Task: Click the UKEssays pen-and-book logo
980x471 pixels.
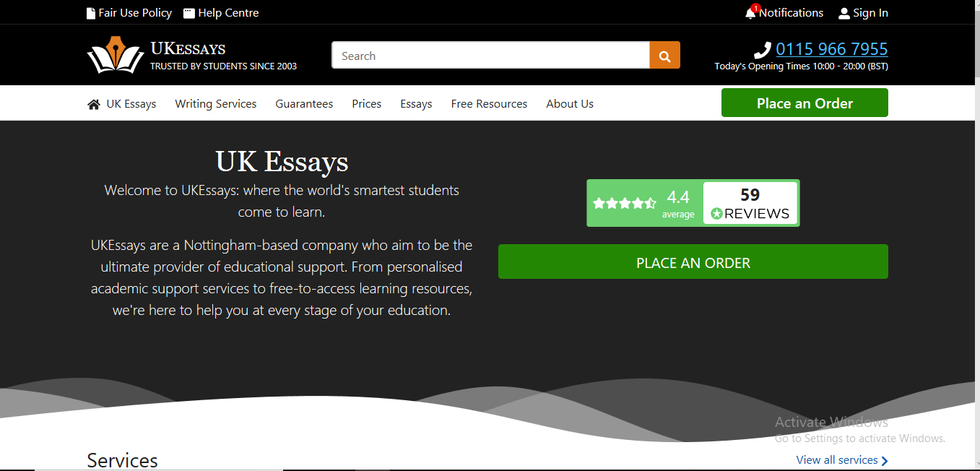Action: [116, 55]
